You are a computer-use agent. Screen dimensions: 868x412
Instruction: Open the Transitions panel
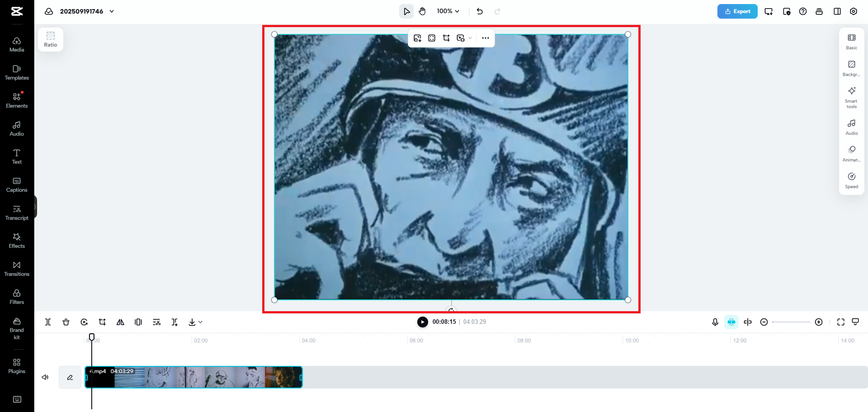click(16, 268)
